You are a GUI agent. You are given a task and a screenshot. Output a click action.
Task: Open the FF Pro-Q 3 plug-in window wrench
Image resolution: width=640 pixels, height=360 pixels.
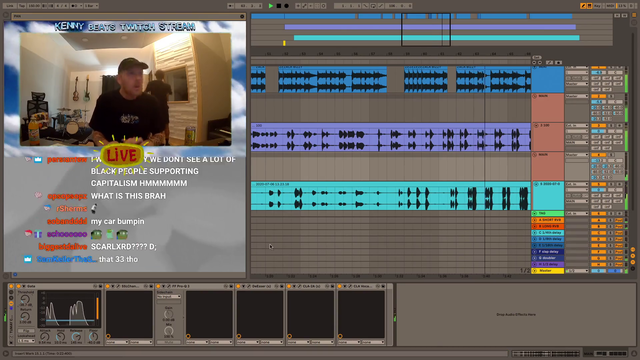point(169,287)
